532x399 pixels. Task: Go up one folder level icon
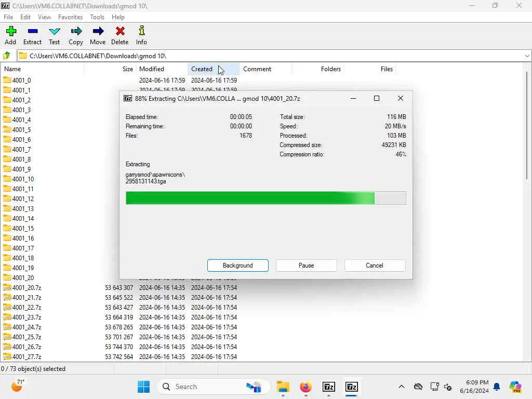[7, 56]
